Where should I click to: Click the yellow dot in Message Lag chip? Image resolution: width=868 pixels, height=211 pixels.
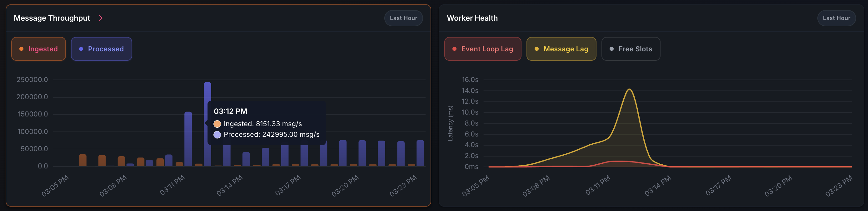[x=536, y=49]
